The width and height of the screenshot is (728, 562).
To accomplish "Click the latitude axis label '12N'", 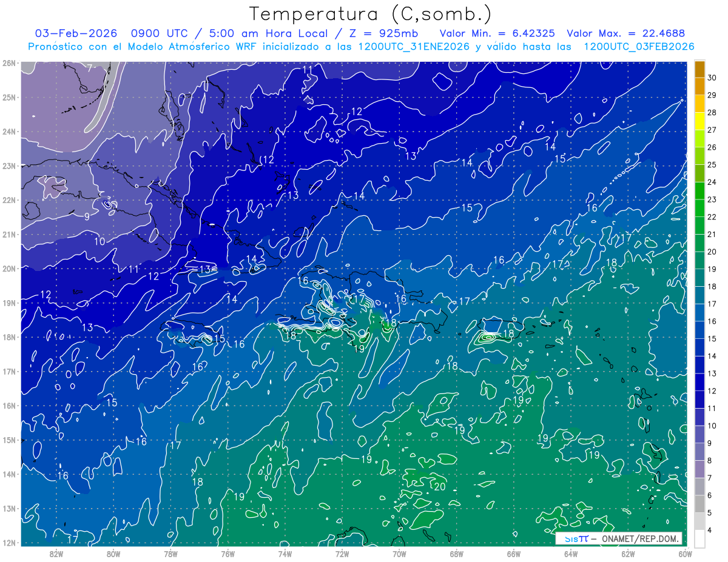I will pyautogui.click(x=8, y=543).
